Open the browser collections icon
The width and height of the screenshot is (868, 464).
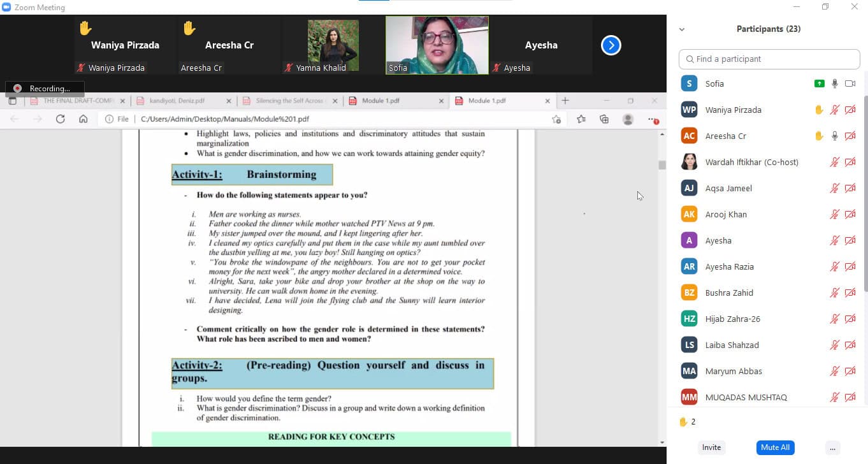pyautogui.click(x=604, y=119)
